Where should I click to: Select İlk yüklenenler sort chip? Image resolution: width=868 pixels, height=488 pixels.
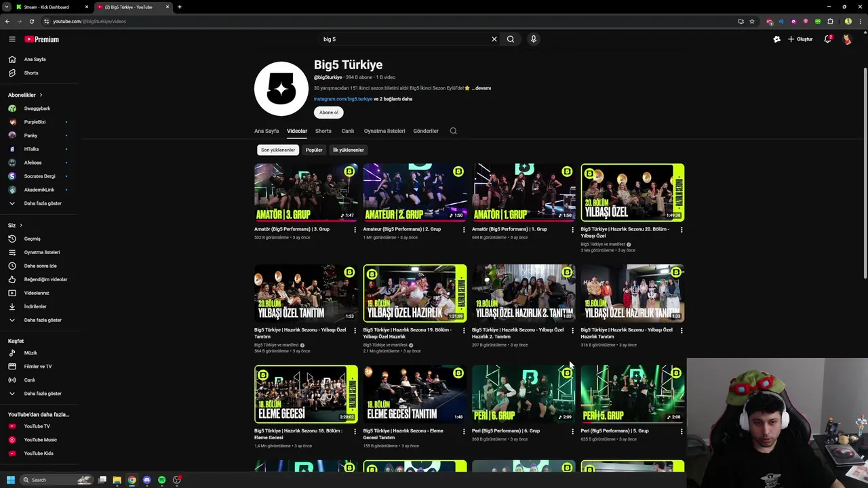[349, 150]
